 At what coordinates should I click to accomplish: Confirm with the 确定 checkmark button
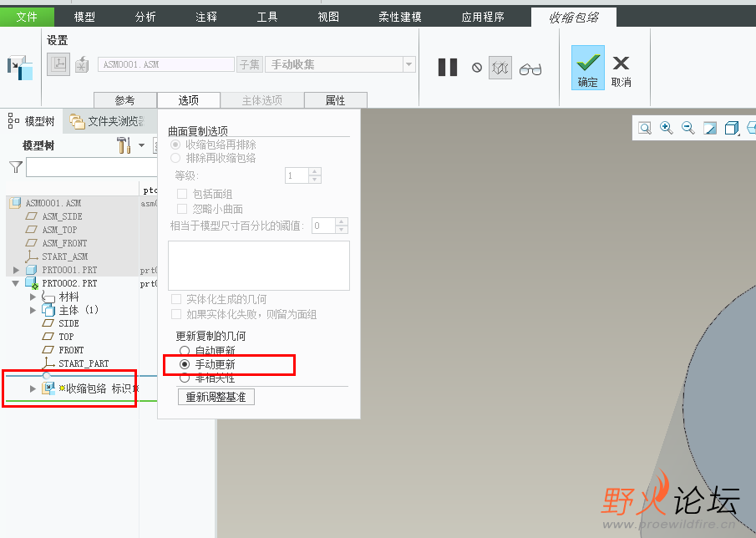[x=588, y=68]
